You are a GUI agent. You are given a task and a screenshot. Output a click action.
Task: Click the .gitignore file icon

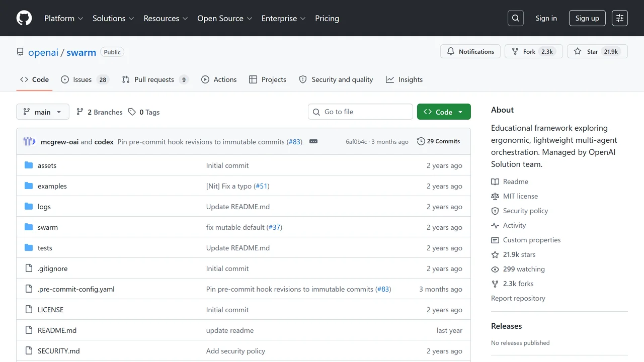(29, 268)
